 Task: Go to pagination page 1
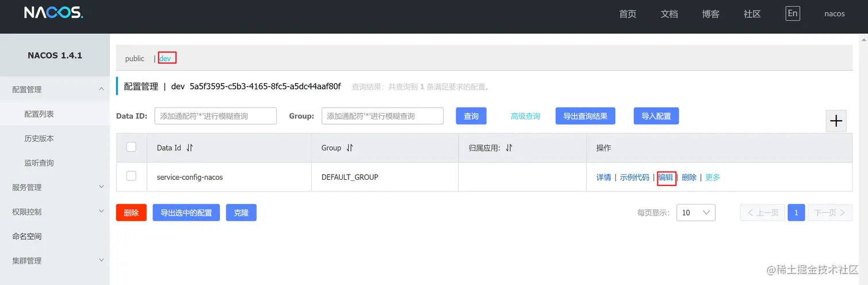pos(796,213)
